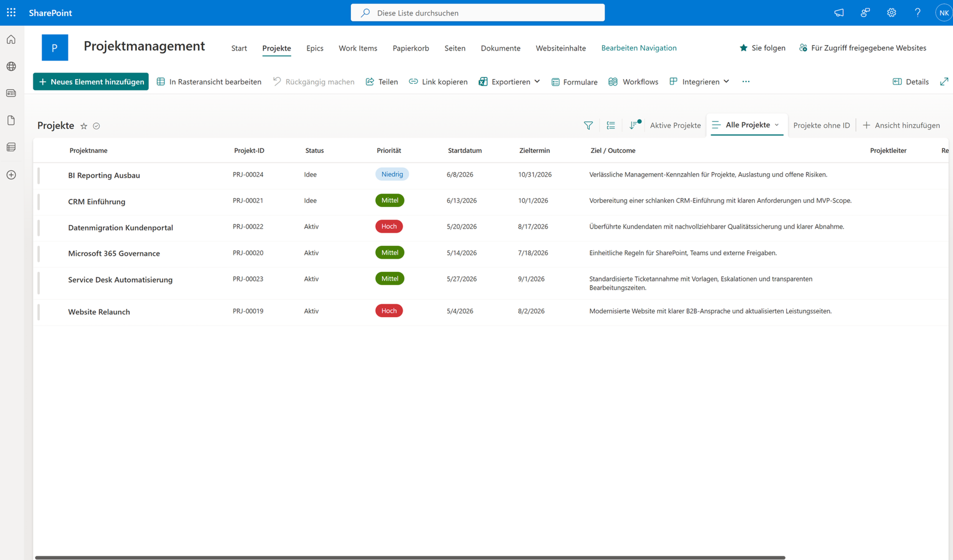
Task: Click the Sie folgen star button
Action: [762, 48]
